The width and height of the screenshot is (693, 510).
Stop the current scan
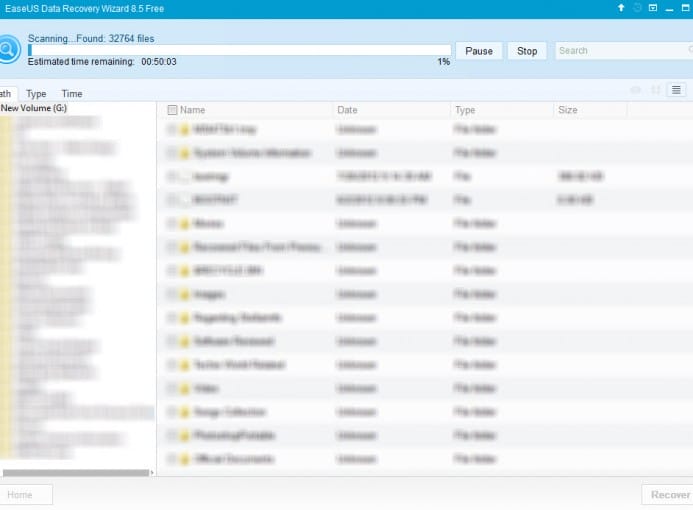[x=527, y=51]
